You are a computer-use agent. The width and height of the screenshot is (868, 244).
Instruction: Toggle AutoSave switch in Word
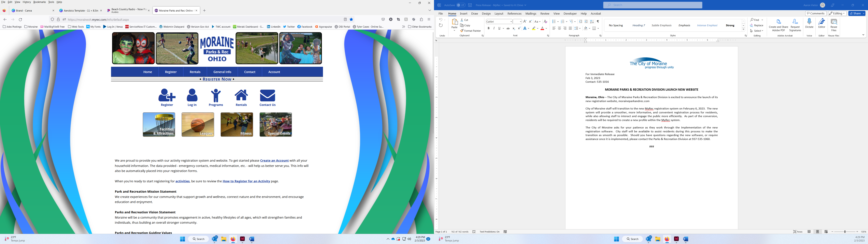click(461, 5)
